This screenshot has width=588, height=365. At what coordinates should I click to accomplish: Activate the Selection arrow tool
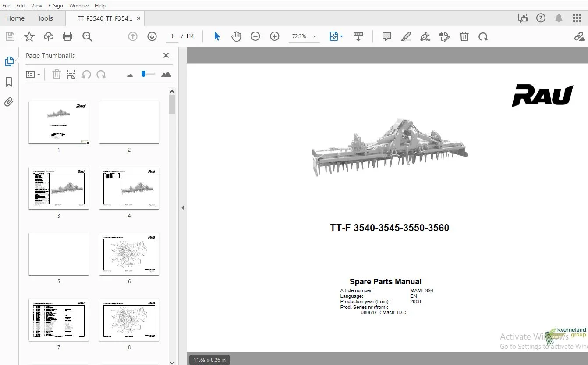217,36
